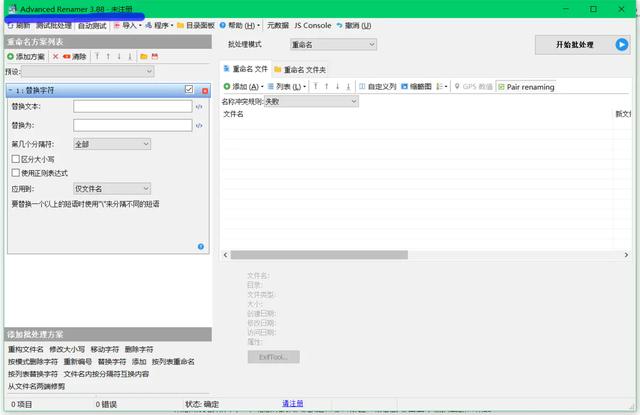640x415 pixels.
Task: Open the JS Console
Action: [313, 26]
